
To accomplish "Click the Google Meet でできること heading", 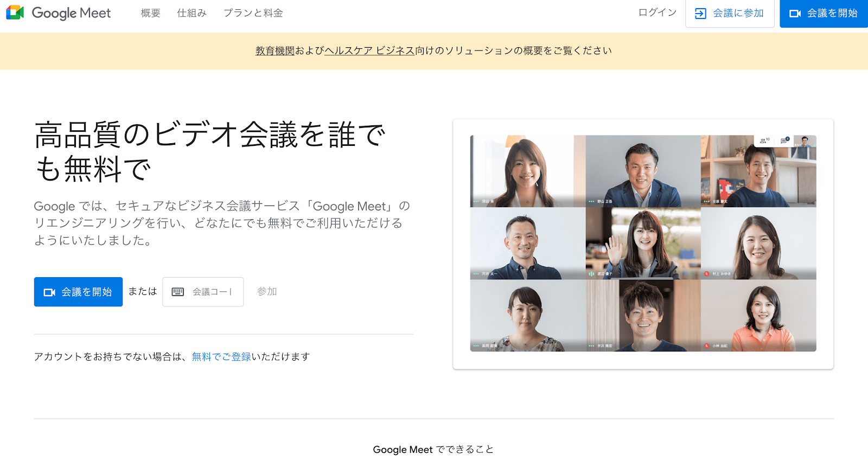I will click(x=433, y=450).
